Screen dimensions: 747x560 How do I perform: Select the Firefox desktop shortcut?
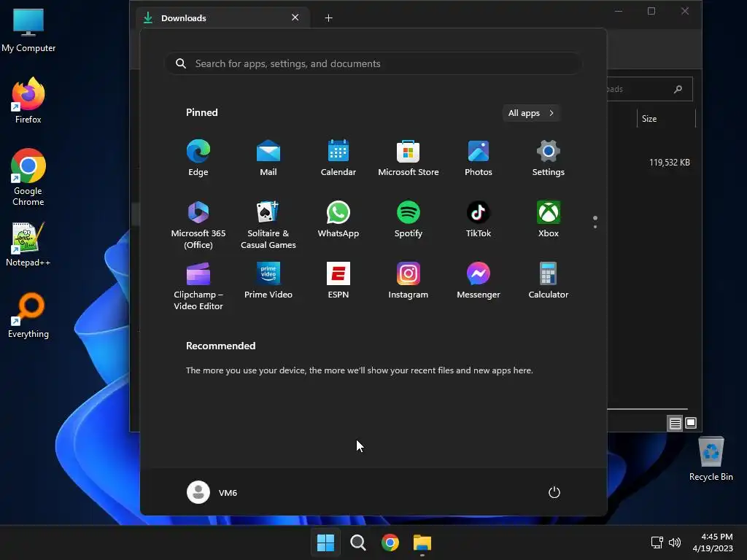[x=28, y=101]
